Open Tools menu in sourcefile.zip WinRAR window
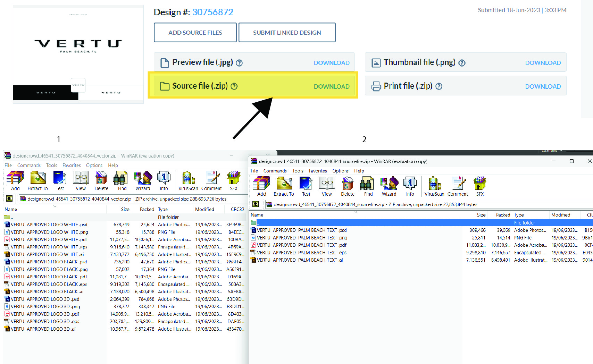593x364 pixels. tap(298, 171)
